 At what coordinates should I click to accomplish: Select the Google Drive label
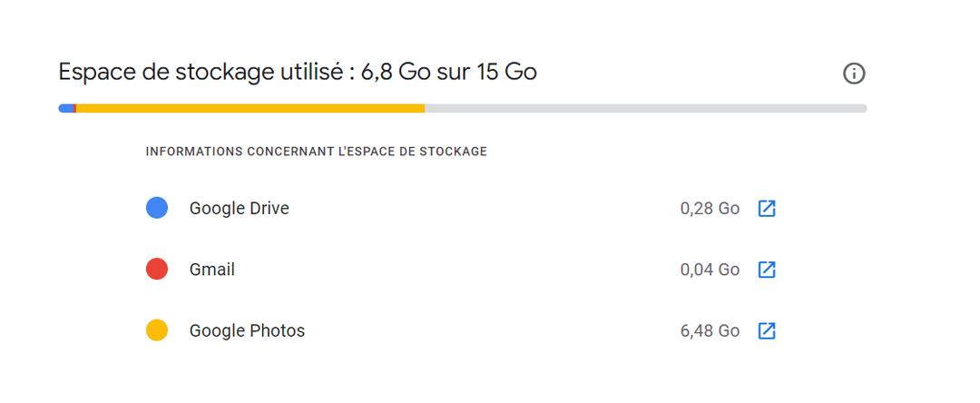(240, 208)
